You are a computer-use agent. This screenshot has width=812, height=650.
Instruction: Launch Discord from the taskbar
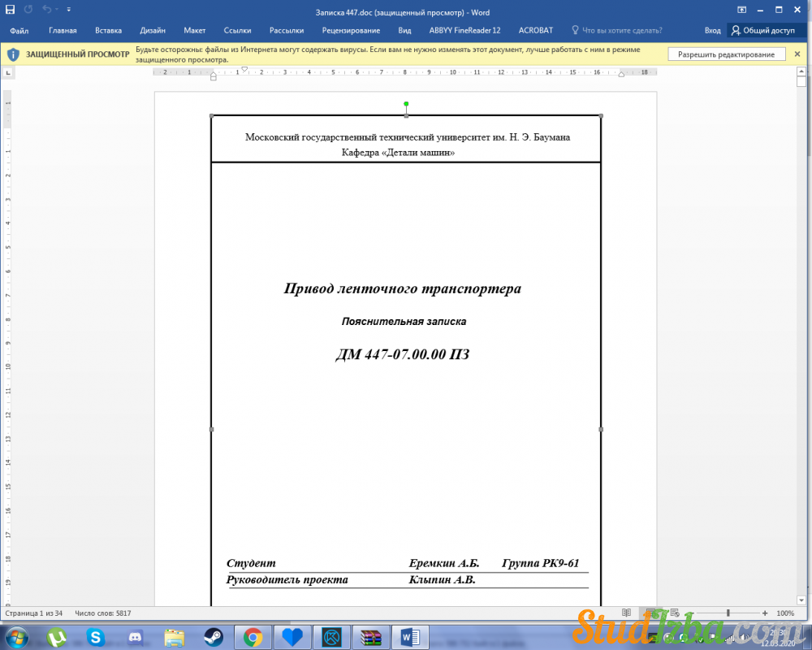pos(135,637)
